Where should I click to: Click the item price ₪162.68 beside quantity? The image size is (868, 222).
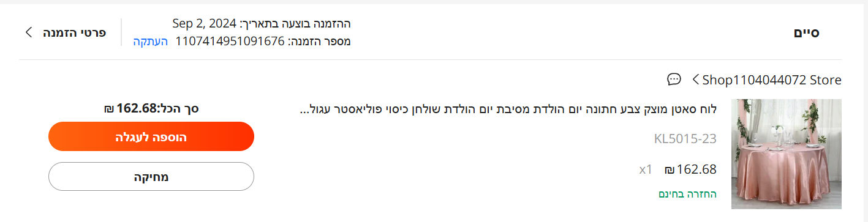(690, 169)
